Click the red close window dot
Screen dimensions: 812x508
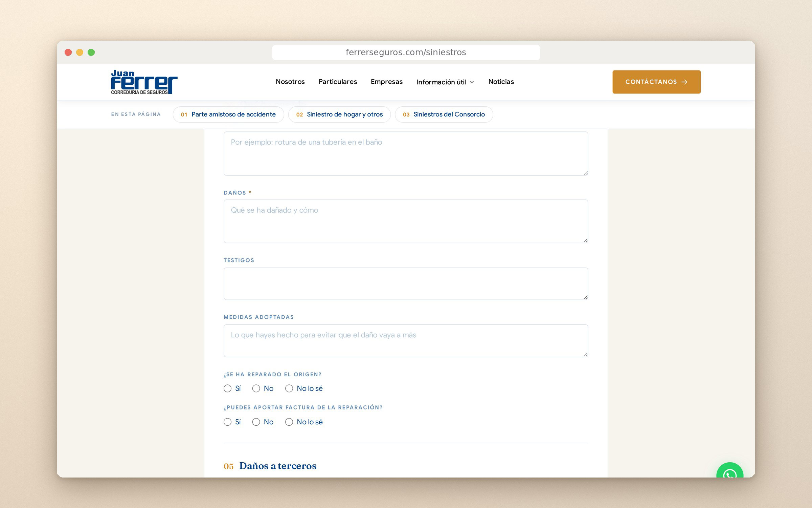coord(68,52)
